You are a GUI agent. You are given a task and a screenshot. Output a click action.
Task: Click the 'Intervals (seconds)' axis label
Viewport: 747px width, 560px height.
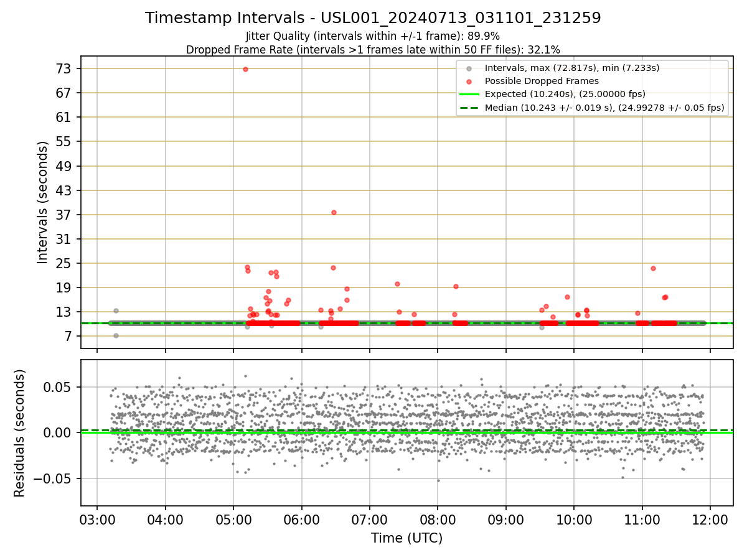click(x=42, y=202)
